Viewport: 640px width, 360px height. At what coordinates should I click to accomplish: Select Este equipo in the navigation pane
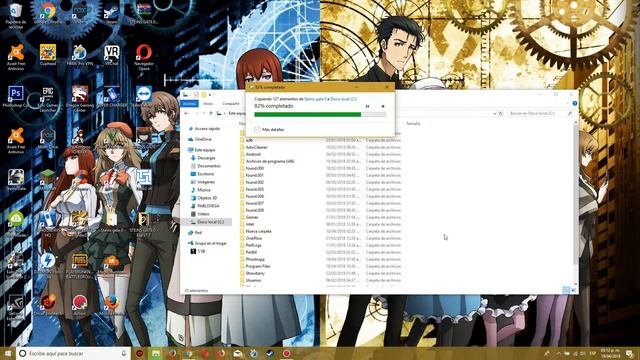[204, 150]
